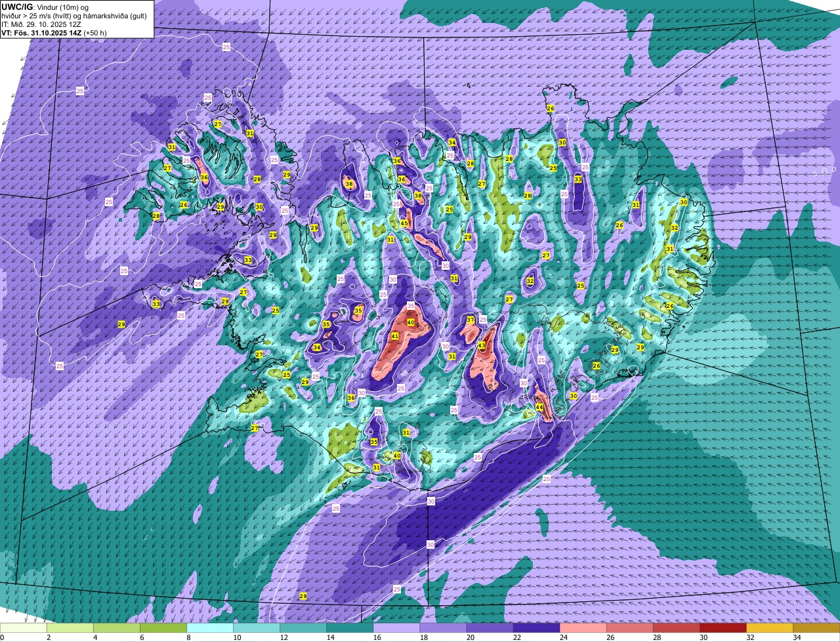
Task: Select the dark gold legend swatch above 34
Action: point(816,628)
